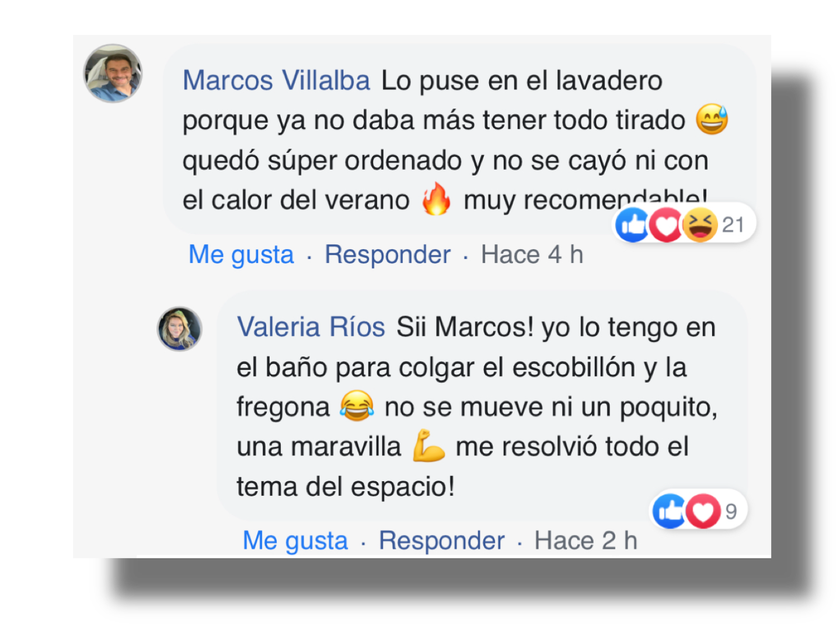The image size is (840, 630).
Task: Click the heart reaction icon on Valeria's reply
Action: 703,512
